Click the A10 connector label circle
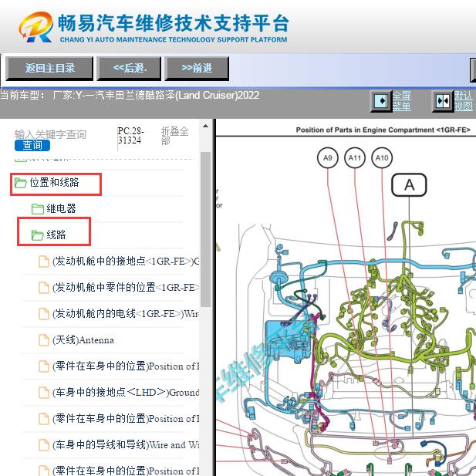The height and width of the screenshot is (476, 476). (382, 158)
